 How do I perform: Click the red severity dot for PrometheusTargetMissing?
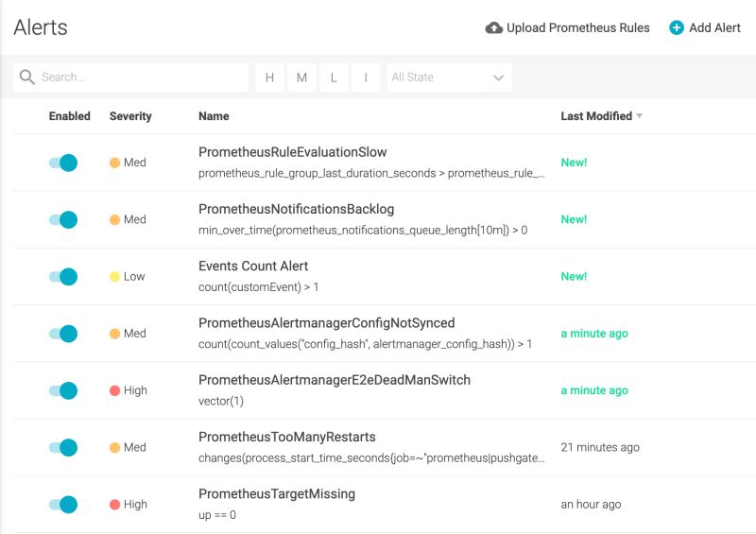[114, 504]
